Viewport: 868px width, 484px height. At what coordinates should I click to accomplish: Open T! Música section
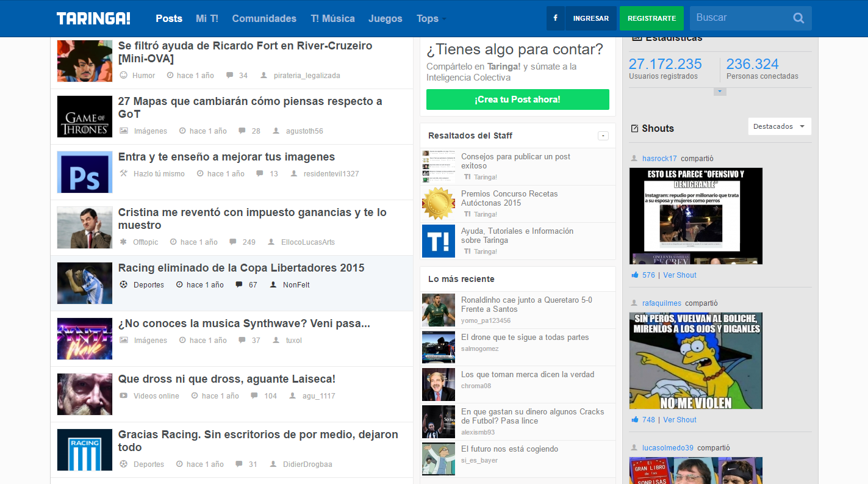click(x=332, y=18)
